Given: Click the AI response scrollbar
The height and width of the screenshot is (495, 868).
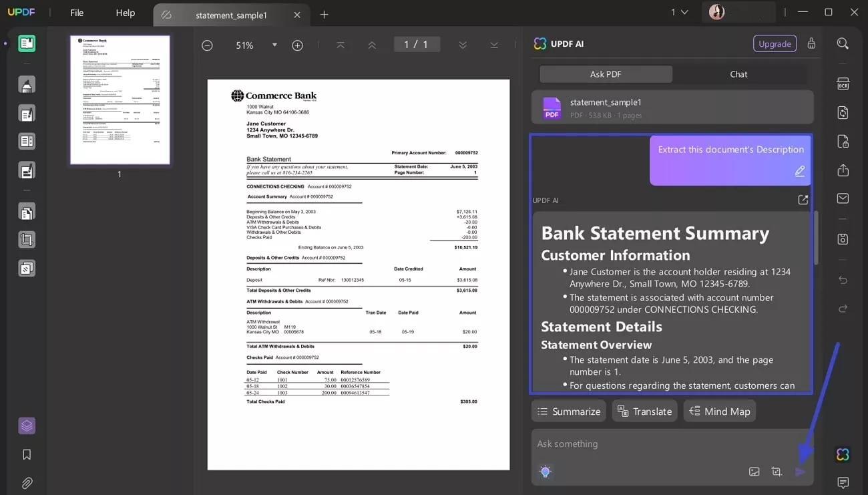Looking at the screenshot, I should (x=816, y=237).
